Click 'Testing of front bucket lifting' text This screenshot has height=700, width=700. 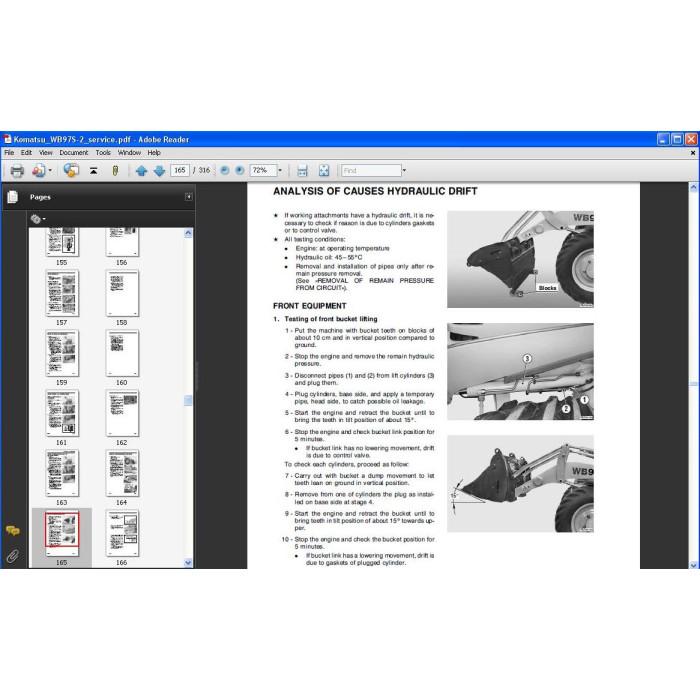tap(331, 319)
